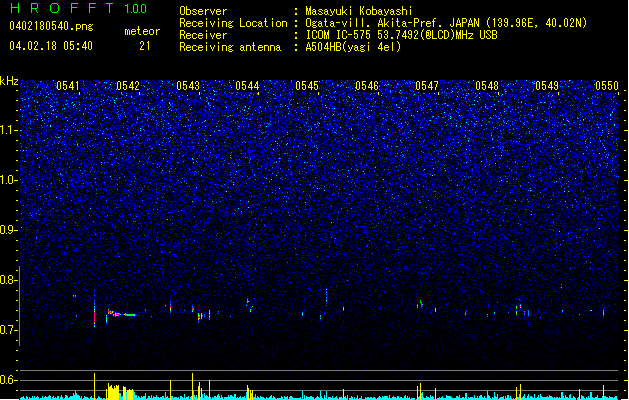Select the A504HB(yagi 4el) antenna text
Screen dimensions: 629x400
pos(353,47)
